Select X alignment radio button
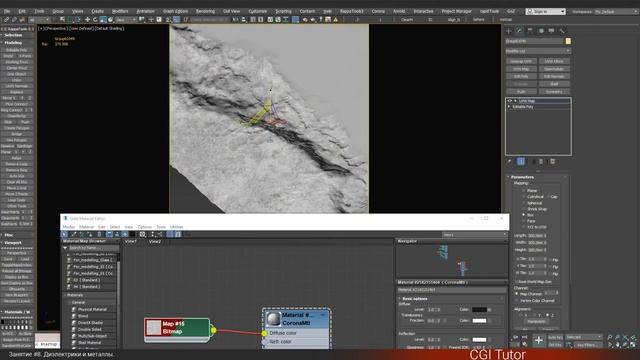 coord(521,315)
